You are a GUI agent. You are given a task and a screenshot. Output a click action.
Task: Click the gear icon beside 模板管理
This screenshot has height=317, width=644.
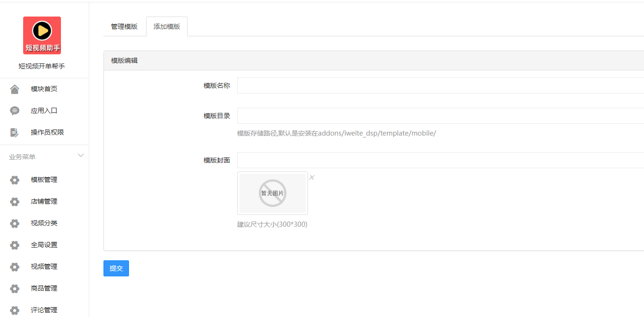point(15,180)
